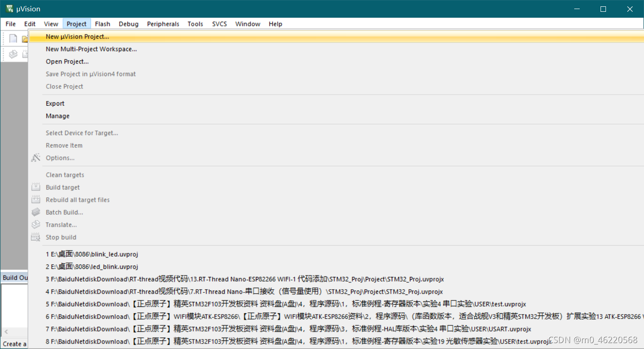The width and height of the screenshot is (644, 349).
Task: Click Save Project in µVision4 format
Action: tap(336, 74)
